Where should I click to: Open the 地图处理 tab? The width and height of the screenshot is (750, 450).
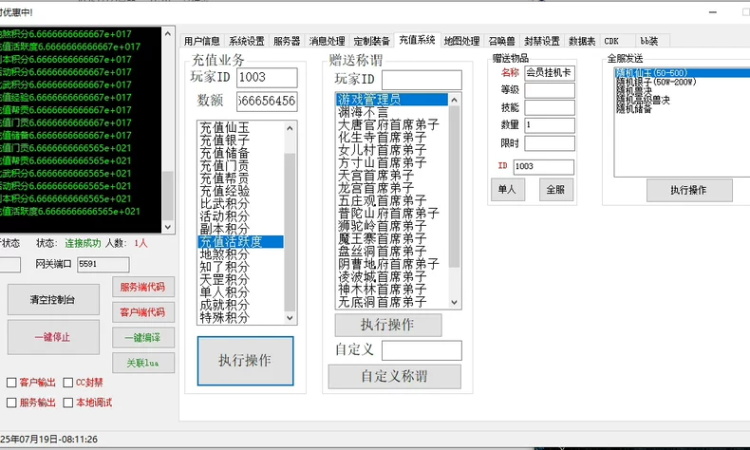[x=461, y=41]
